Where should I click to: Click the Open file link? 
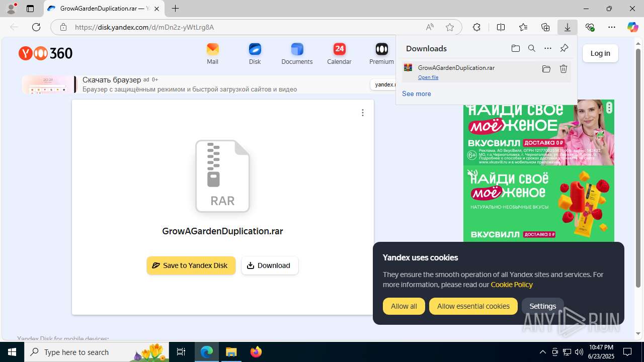pyautogui.click(x=428, y=77)
